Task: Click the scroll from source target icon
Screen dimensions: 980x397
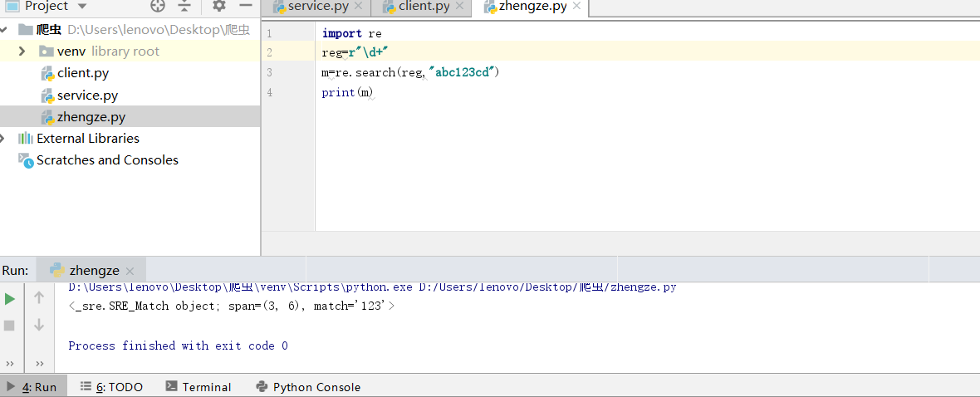Action: 158,7
